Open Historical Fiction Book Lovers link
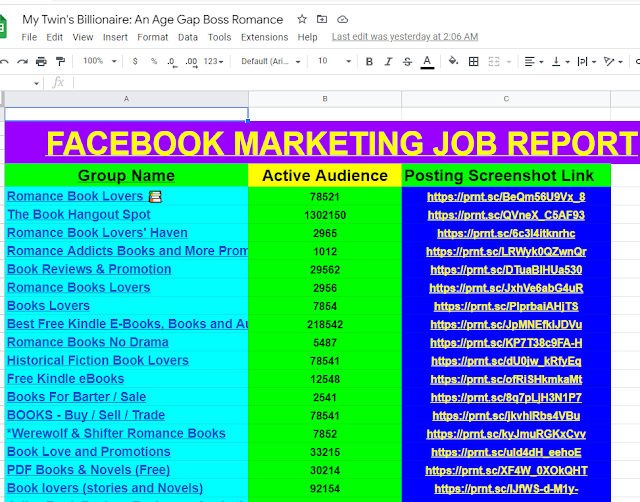 (98, 361)
